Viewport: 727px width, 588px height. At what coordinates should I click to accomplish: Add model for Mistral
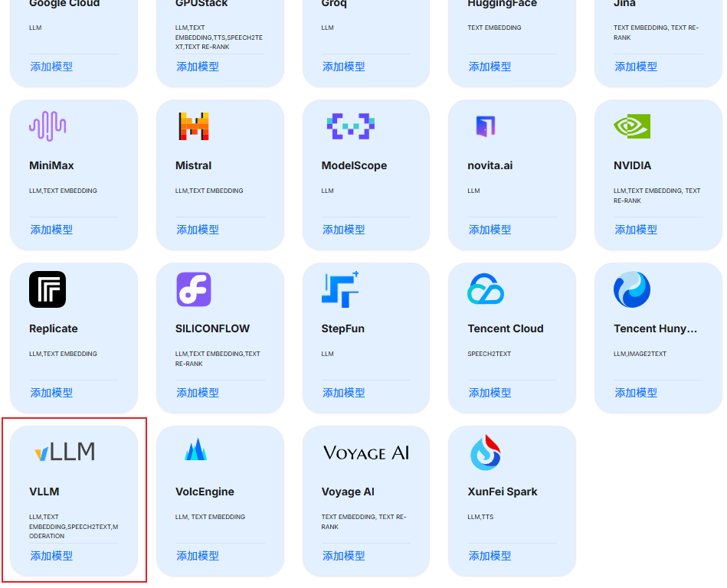198,230
